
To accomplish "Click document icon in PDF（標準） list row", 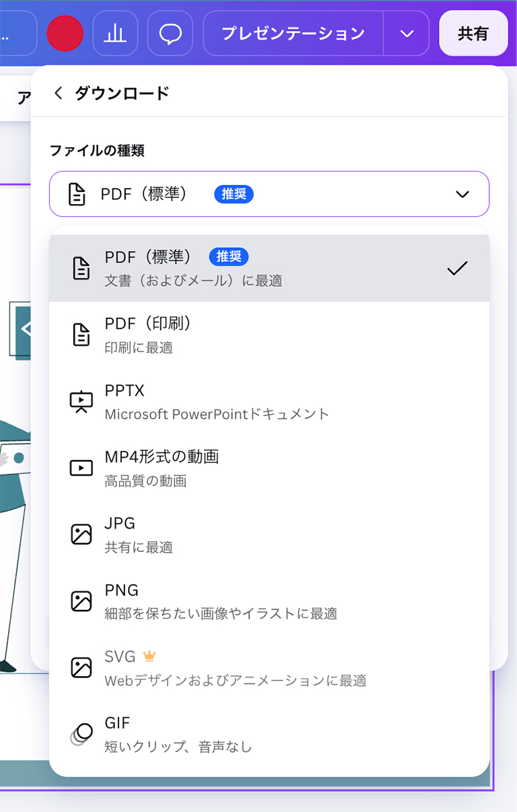I will tap(81, 268).
